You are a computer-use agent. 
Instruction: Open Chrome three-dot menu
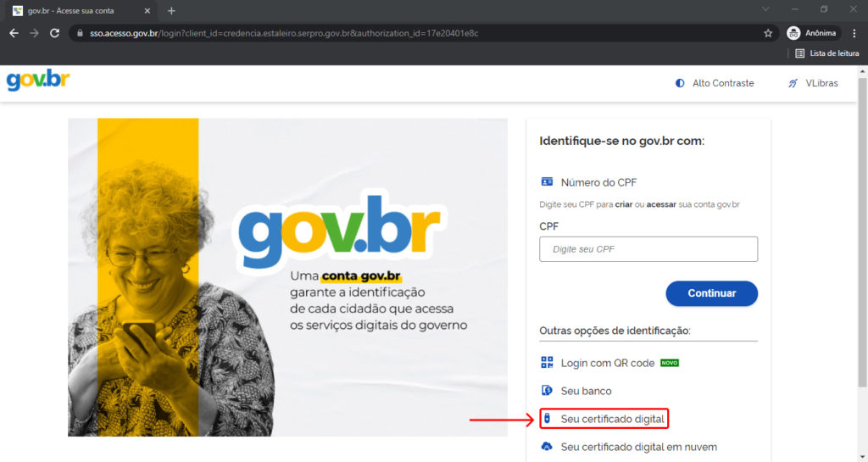(854, 33)
